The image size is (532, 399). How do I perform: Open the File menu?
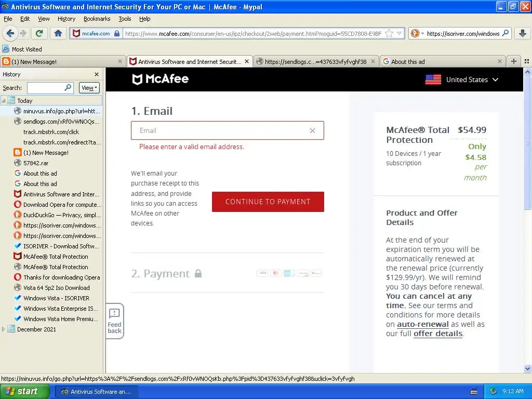point(8,19)
